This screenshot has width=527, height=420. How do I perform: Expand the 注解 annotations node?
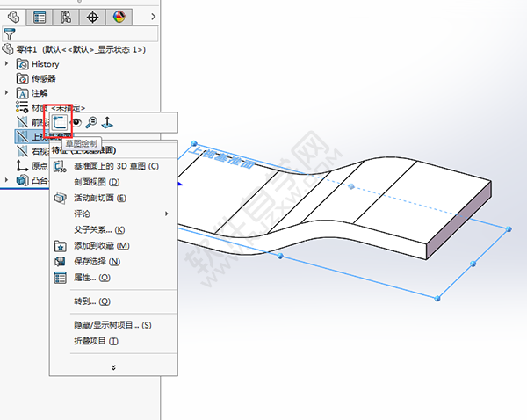7,92
